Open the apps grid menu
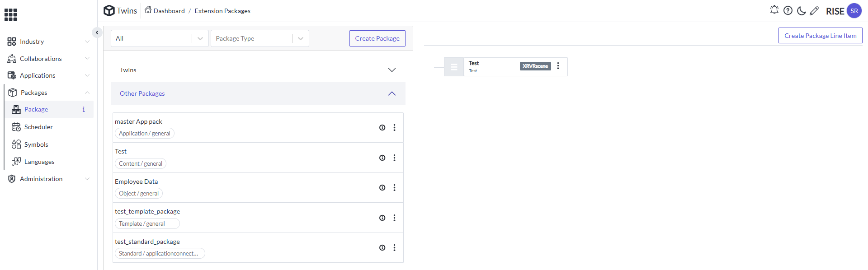 coord(10,14)
